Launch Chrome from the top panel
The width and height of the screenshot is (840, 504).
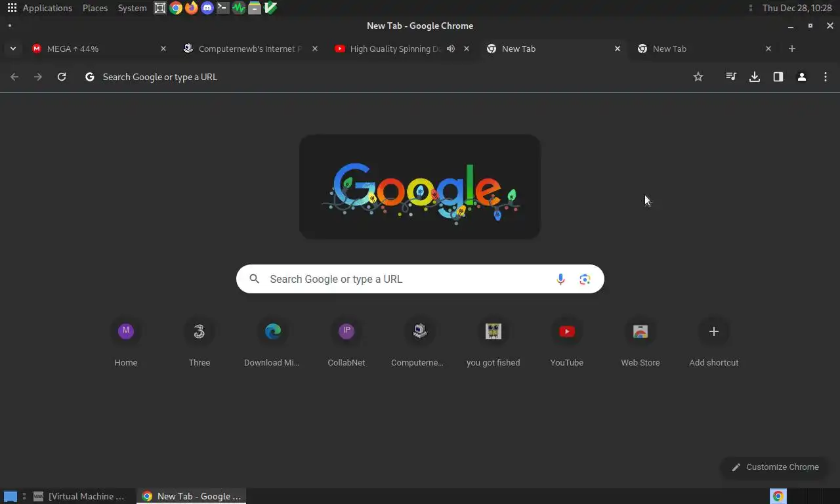176,8
